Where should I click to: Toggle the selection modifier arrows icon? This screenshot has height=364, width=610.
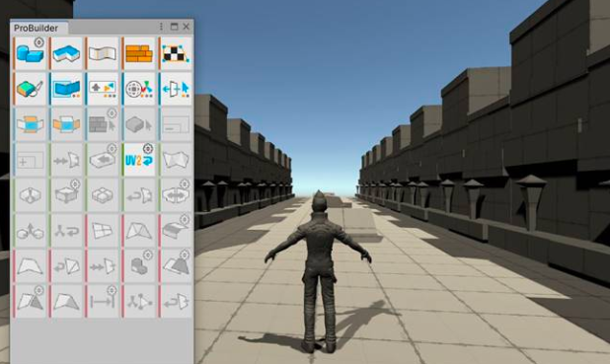tap(103, 89)
